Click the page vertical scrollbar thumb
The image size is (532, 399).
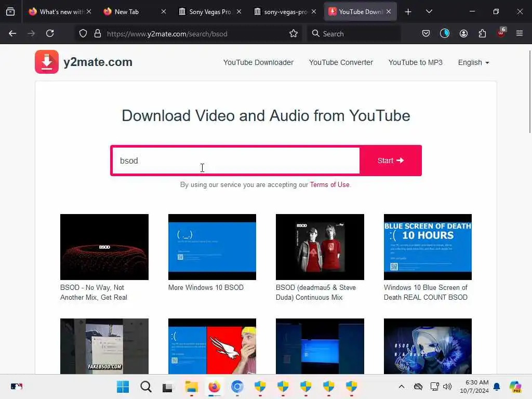[x=529, y=91]
